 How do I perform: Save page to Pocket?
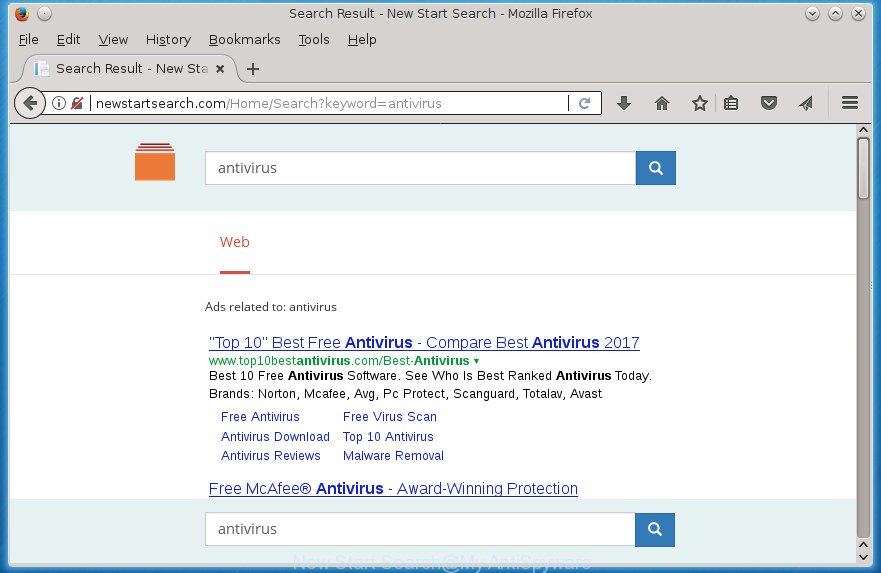pyautogui.click(x=769, y=103)
